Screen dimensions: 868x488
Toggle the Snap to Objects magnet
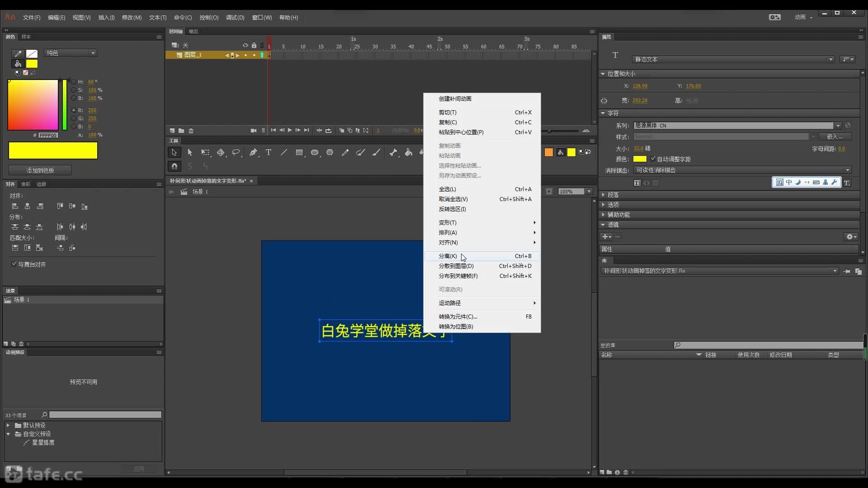[x=174, y=166]
